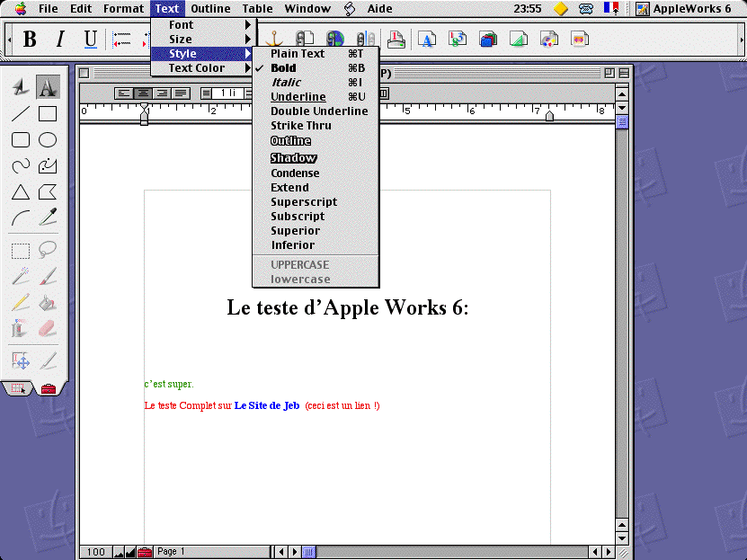This screenshot has height=560, width=747.
Task: Select the irregular polygon tool
Action: tap(48, 192)
